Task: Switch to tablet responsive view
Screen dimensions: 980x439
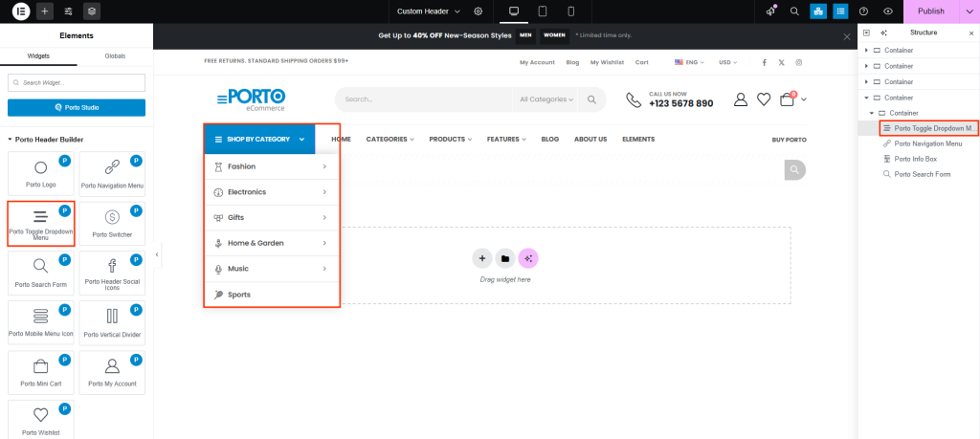Action: 543,11
